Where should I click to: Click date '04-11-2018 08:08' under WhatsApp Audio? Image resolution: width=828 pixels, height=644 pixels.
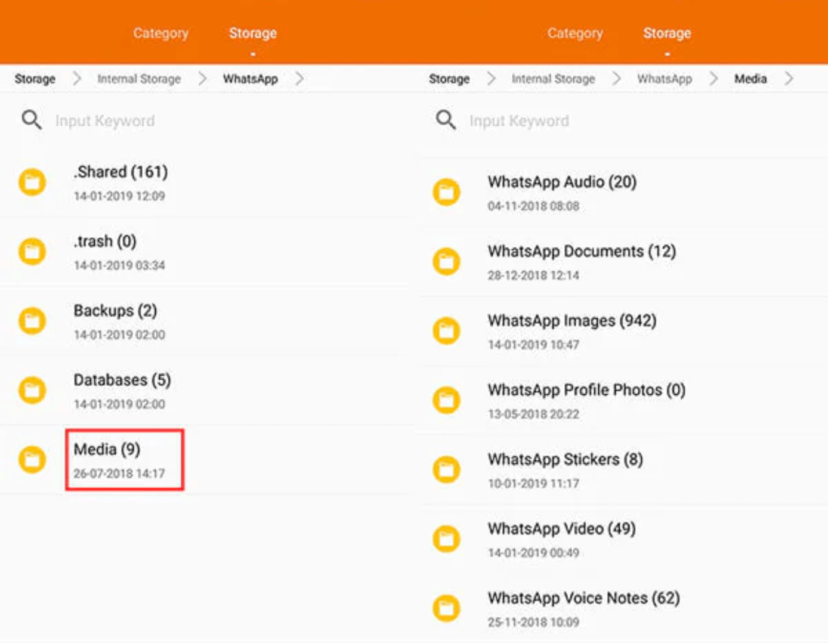click(x=533, y=206)
